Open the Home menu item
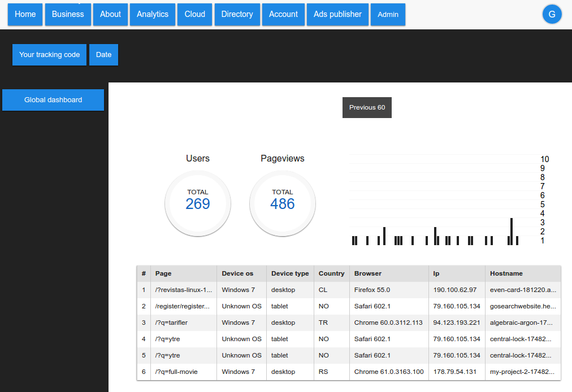This screenshot has width=572, height=392. [x=25, y=15]
